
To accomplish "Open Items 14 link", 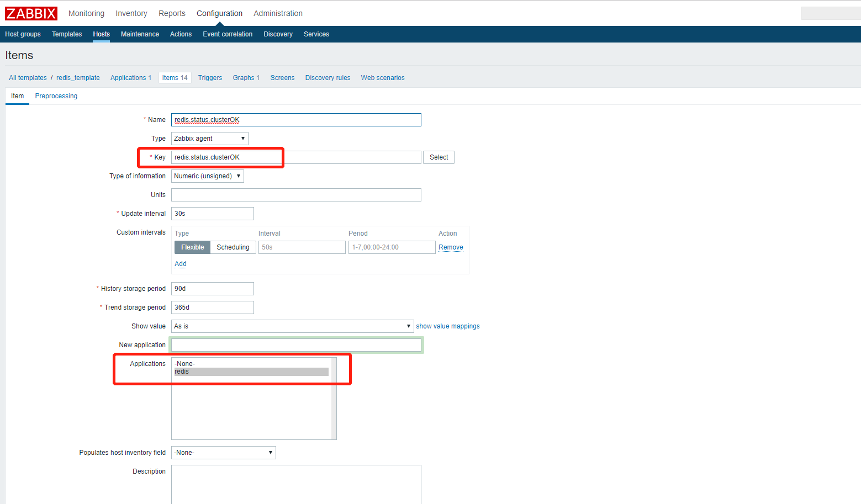I will pos(175,78).
